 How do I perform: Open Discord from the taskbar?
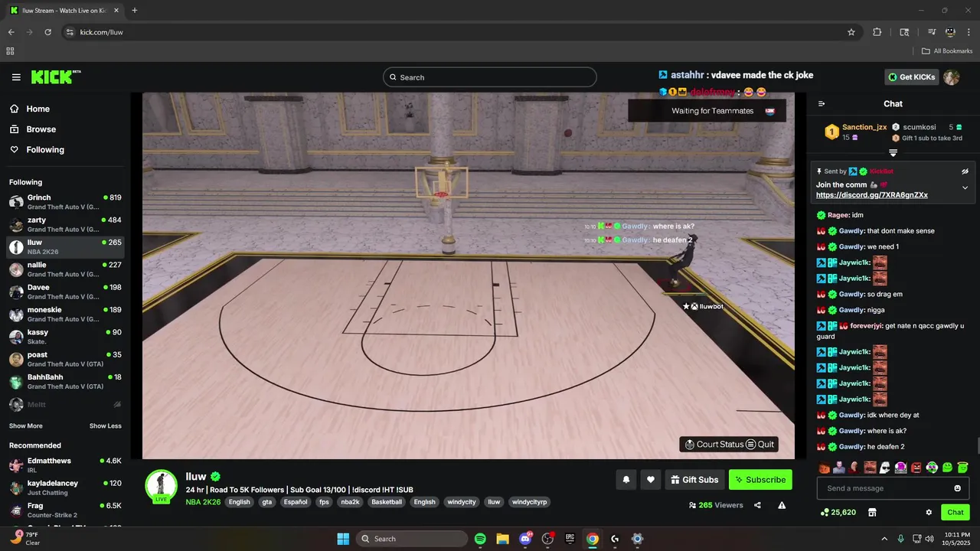(x=525, y=539)
